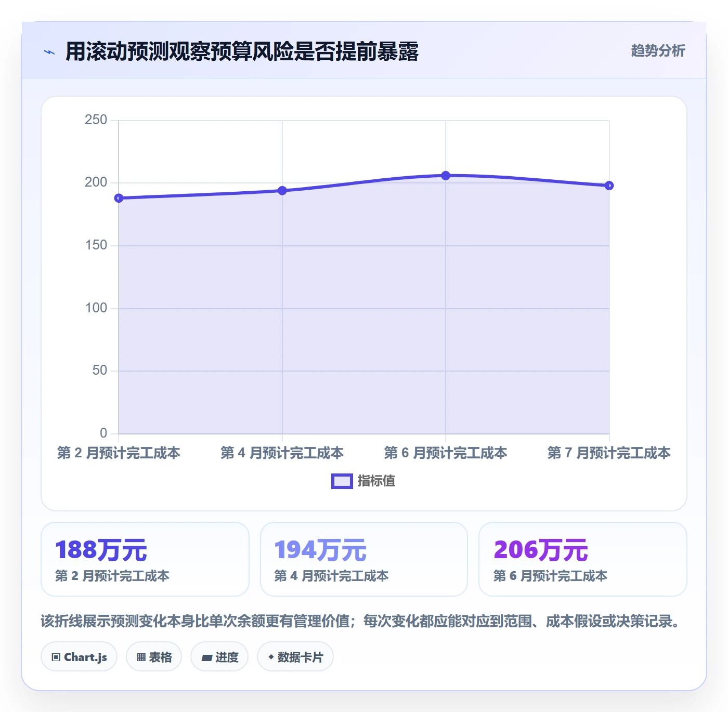
Task: Open the 206万元 data card
Action: 583,559
